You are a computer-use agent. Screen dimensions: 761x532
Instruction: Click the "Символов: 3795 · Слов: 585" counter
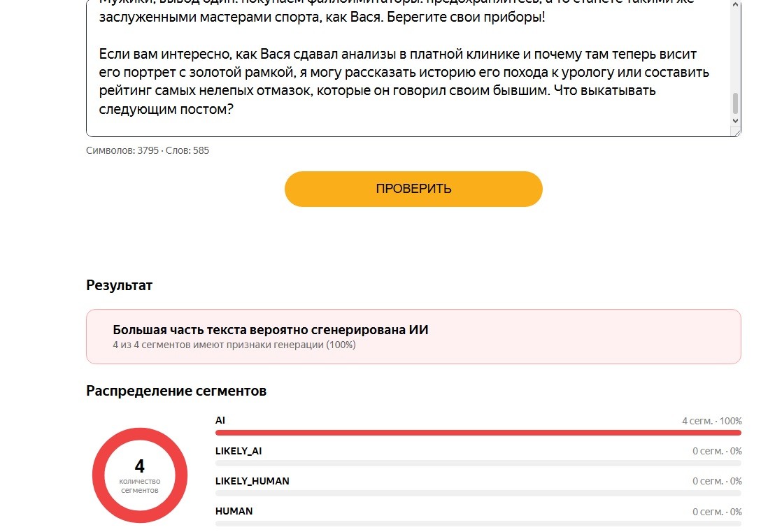(148, 150)
